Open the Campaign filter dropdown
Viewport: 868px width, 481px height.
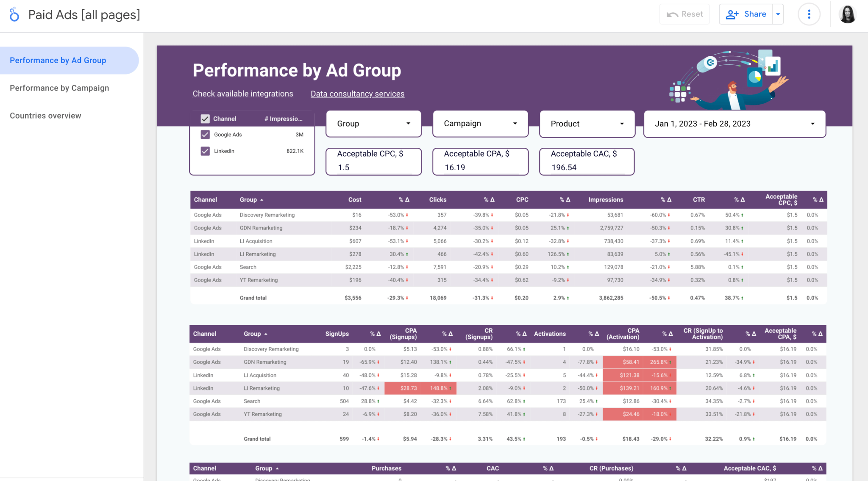click(x=480, y=124)
